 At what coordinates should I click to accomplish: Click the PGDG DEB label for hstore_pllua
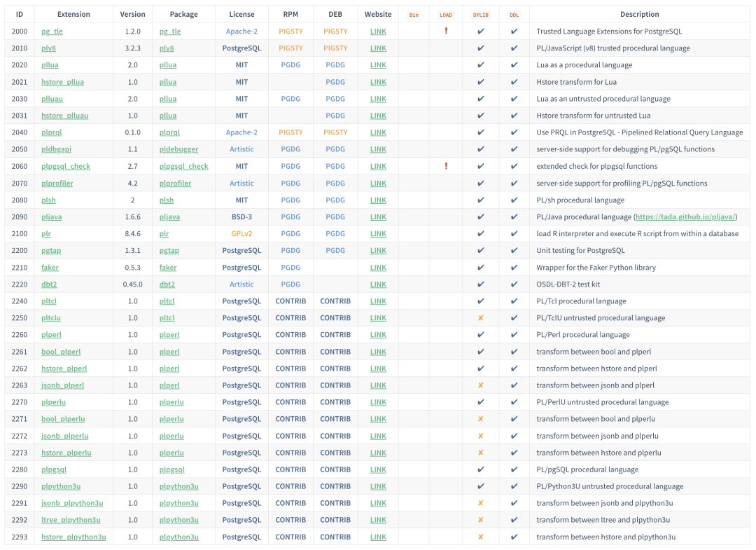[335, 82]
